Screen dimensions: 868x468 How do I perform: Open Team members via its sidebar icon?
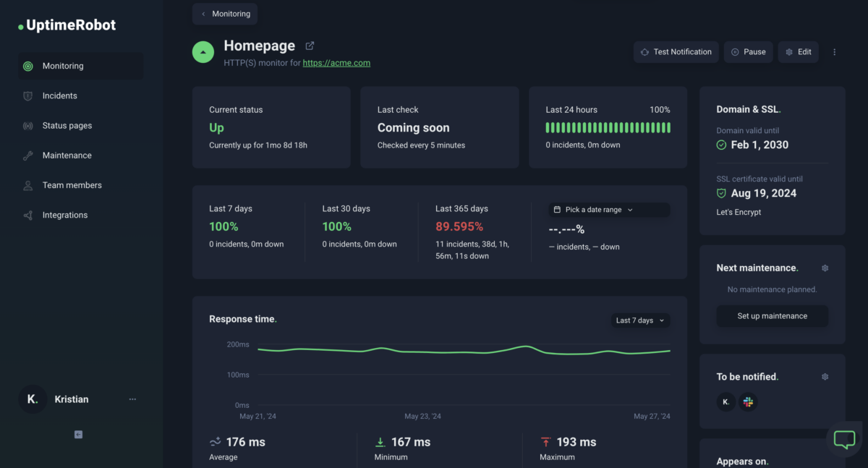pyautogui.click(x=27, y=184)
